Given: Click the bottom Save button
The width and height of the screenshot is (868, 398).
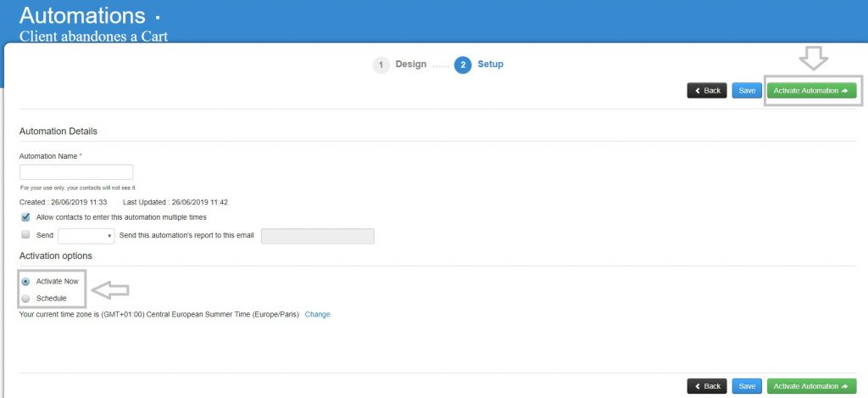Looking at the screenshot, I should pyautogui.click(x=747, y=386).
